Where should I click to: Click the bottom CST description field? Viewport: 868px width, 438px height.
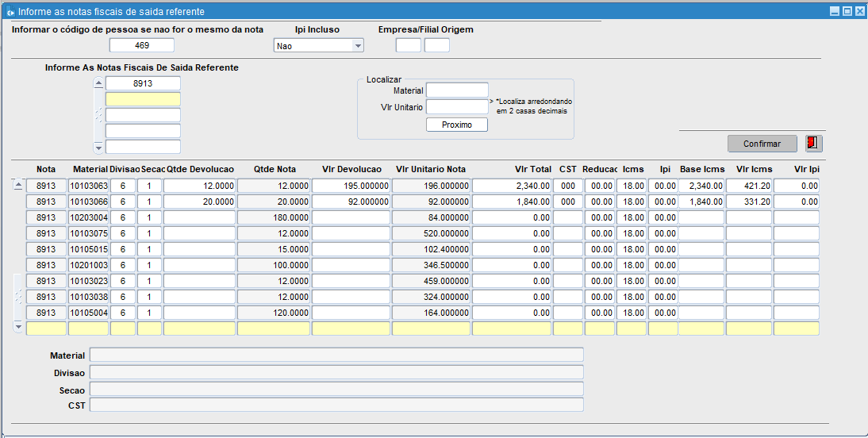(x=336, y=405)
